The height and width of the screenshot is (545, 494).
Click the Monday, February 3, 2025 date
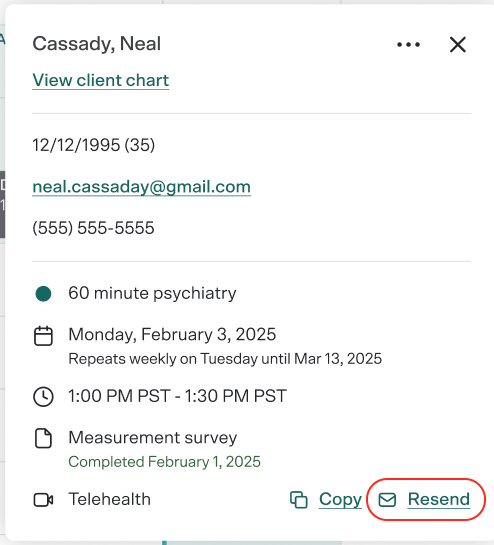pos(172,334)
